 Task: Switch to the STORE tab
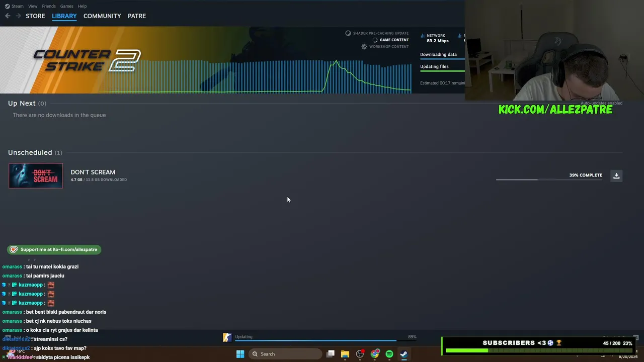coord(35,16)
